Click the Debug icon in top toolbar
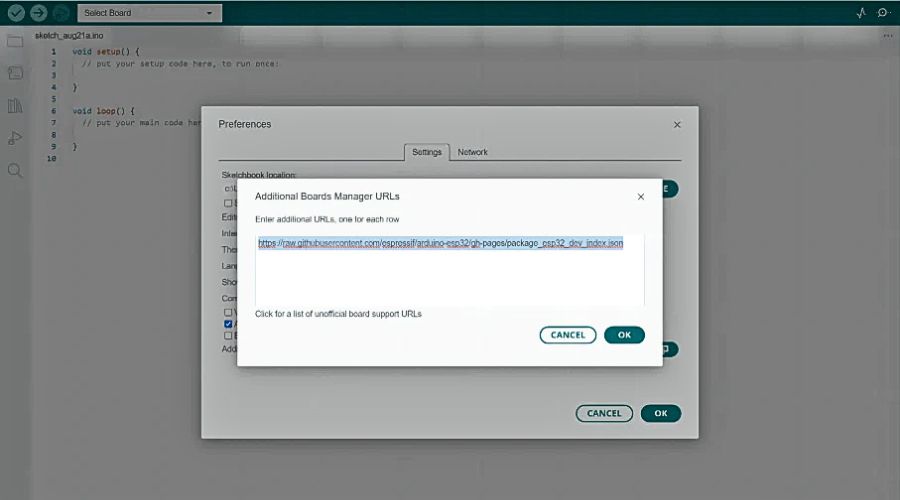Image resolution: width=900 pixels, height=500 pixels. point(61,13)
